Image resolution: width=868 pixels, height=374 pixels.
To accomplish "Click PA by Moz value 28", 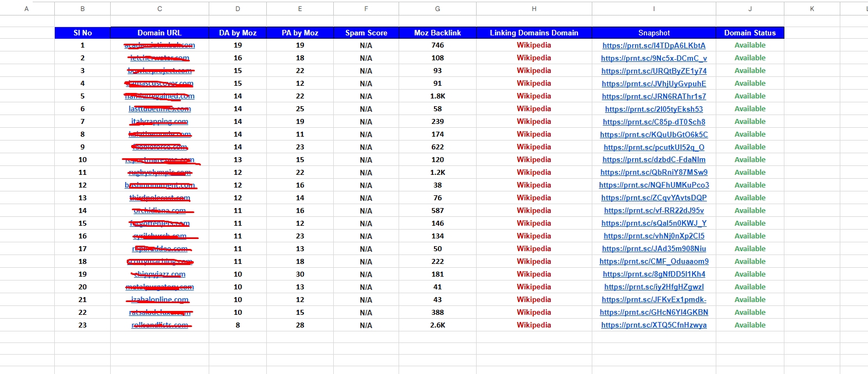I will [299, 325].
